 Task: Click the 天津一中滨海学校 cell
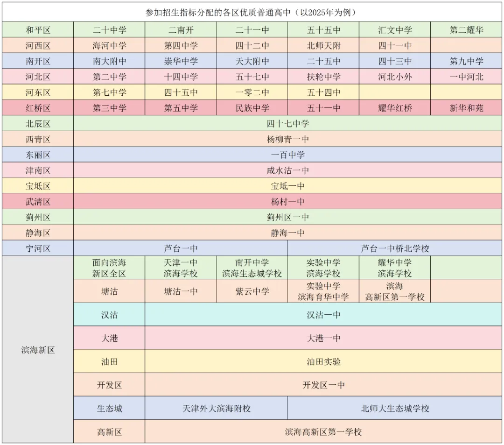181,268
